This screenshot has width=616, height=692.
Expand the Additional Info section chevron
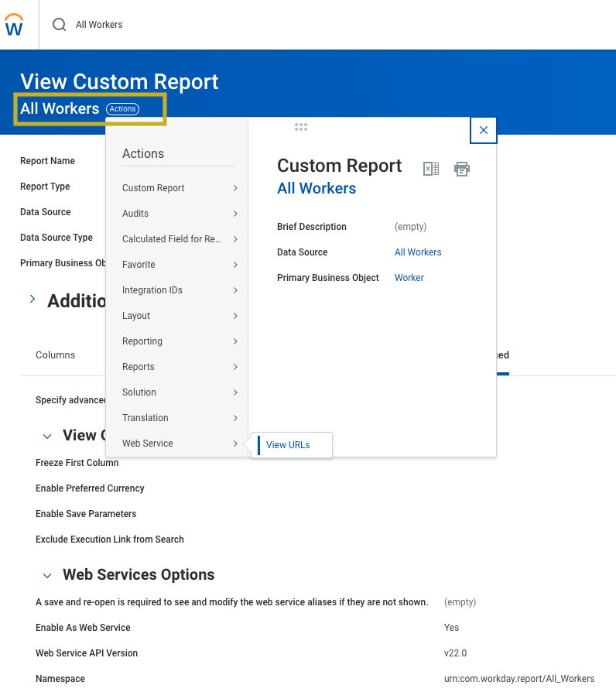click(33, 300)
